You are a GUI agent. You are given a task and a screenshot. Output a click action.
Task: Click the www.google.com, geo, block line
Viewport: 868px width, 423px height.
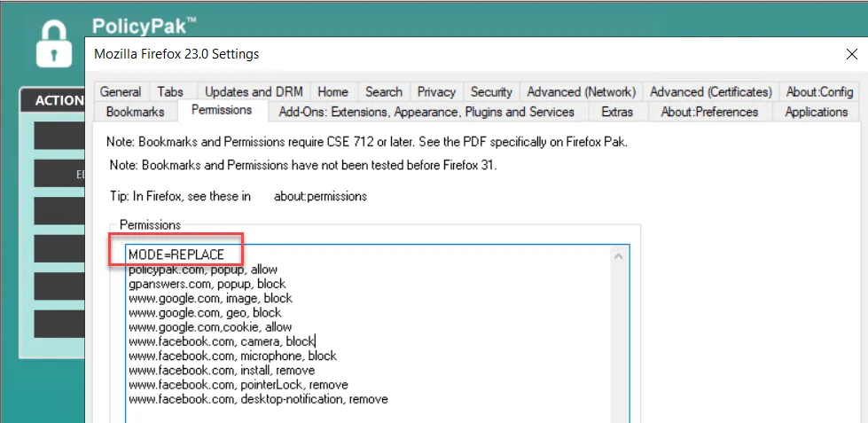(x=205, y=313)
